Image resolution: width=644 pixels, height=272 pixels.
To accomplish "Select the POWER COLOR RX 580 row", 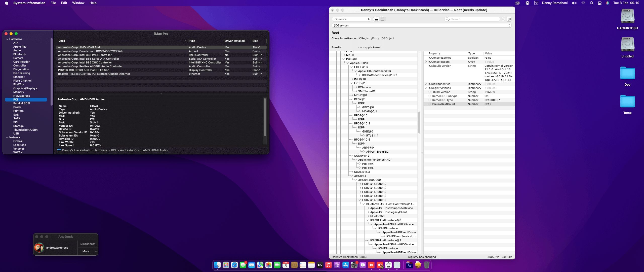I will pos(161,70).
